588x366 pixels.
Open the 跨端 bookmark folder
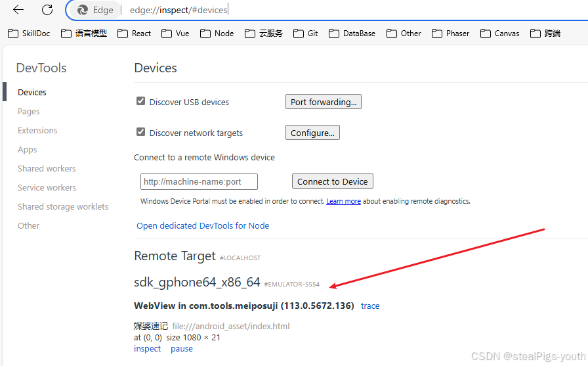tap(545, 34)
